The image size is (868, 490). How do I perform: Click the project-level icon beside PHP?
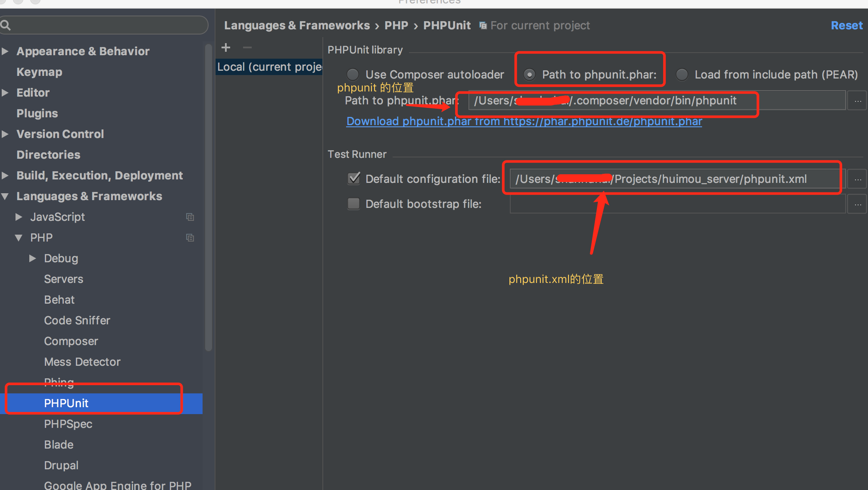190,238
